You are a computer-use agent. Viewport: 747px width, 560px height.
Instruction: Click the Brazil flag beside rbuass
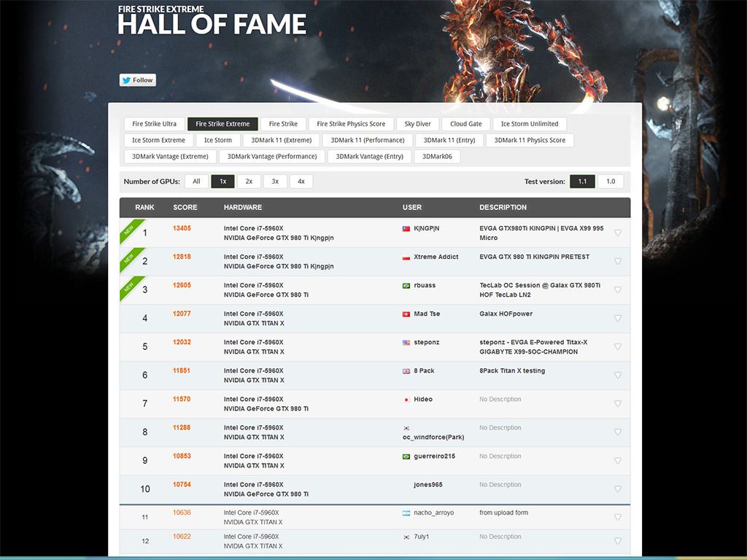coord(406,286)
